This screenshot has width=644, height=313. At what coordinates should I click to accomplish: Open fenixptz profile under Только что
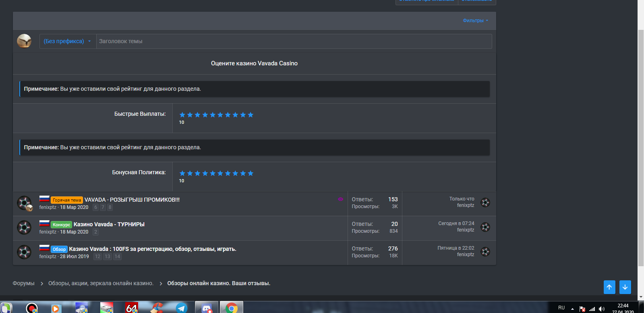(466, 205)
